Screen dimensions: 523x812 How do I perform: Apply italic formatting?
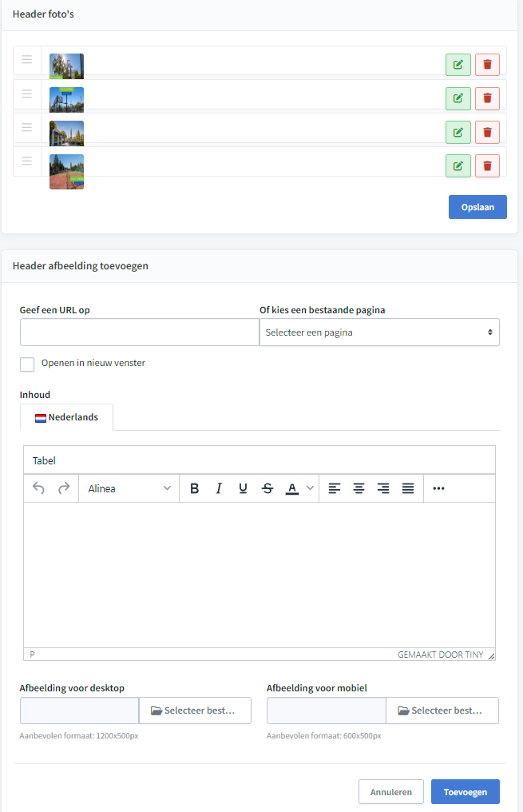219,488
